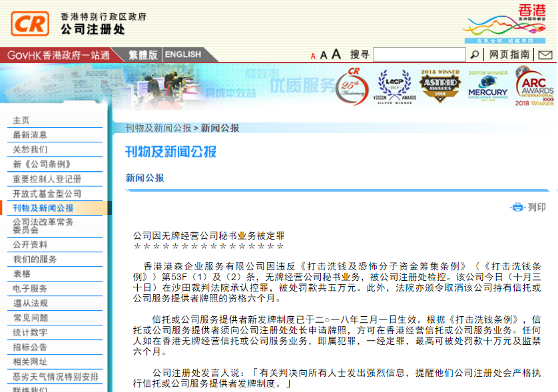Click the CR 25th Anniversary badge
The width and height of the screenshot is (558, 392).
pyautogui.click(x=352, y=87)
